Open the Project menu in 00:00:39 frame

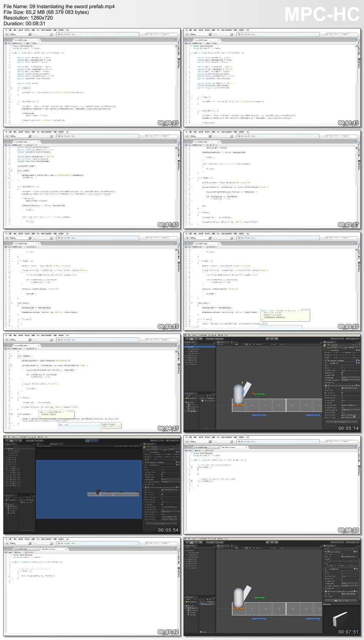tap(27, 30)
